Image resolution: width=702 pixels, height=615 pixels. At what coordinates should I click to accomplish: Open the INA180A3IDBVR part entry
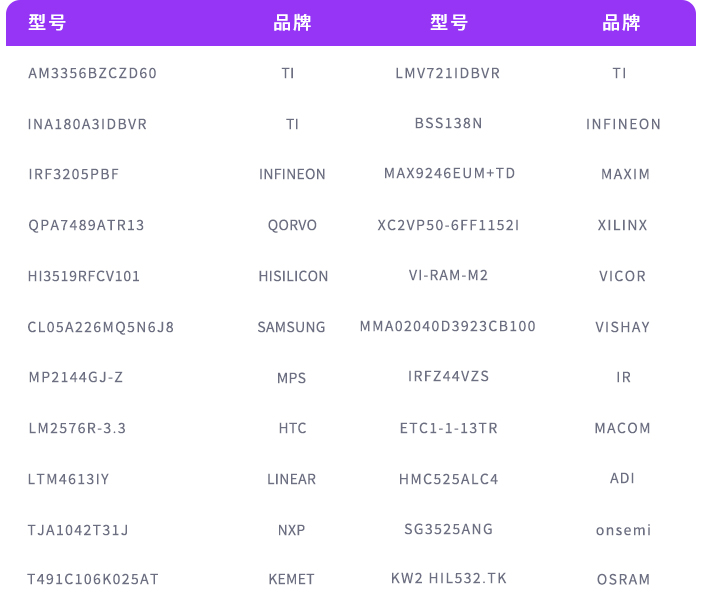coord(87,125)
